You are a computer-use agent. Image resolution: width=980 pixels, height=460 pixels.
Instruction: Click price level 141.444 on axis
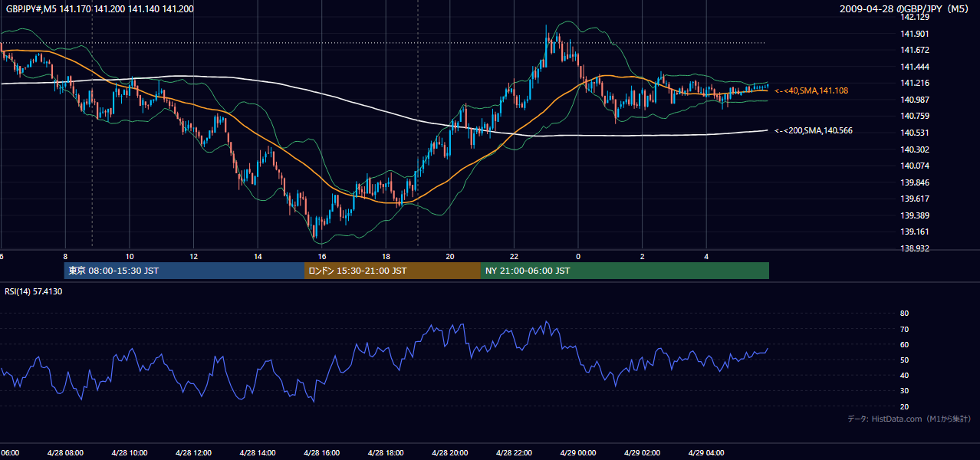click(915, 67)
